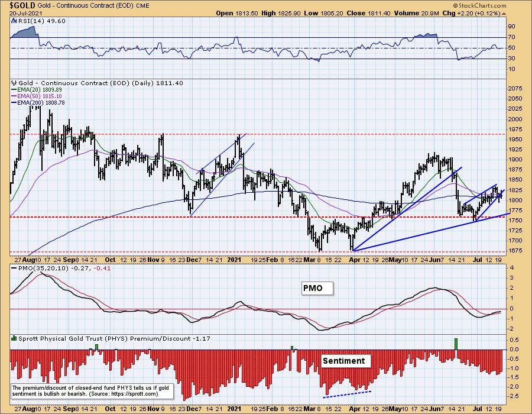The image size is (532, 414).
Task: Click the PHYS premium/discount explanation note box
Action: point(92,391)
